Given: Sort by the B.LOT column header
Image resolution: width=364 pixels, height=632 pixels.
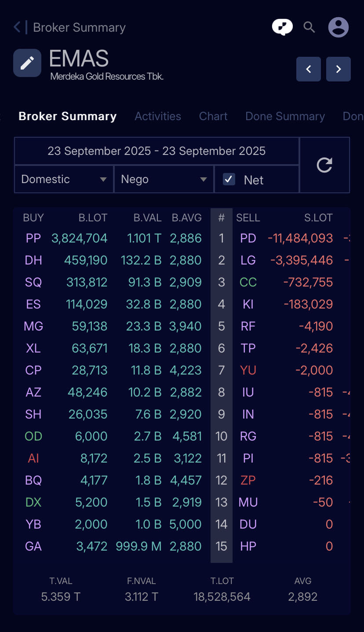Looking at the screenshot, I should tap(93, 217).
